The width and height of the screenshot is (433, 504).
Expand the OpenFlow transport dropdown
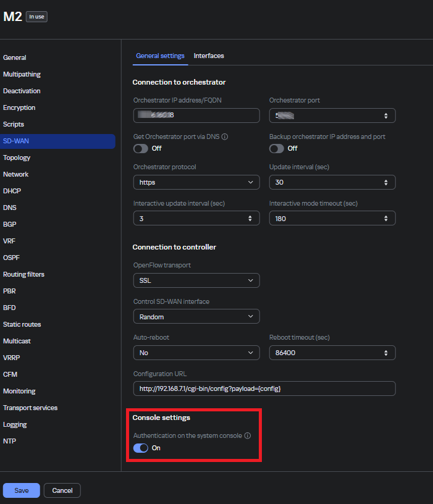pyautogui.click(x=196, y=280)
